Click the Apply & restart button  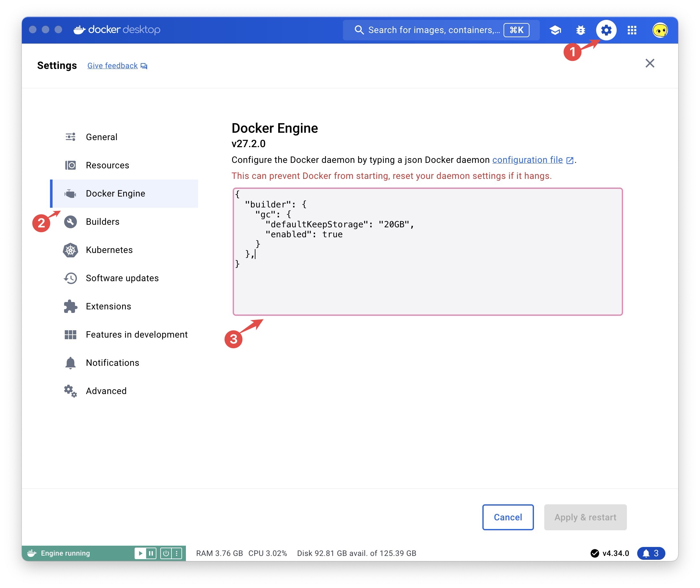pyautogui.click(x=585, y=517)
